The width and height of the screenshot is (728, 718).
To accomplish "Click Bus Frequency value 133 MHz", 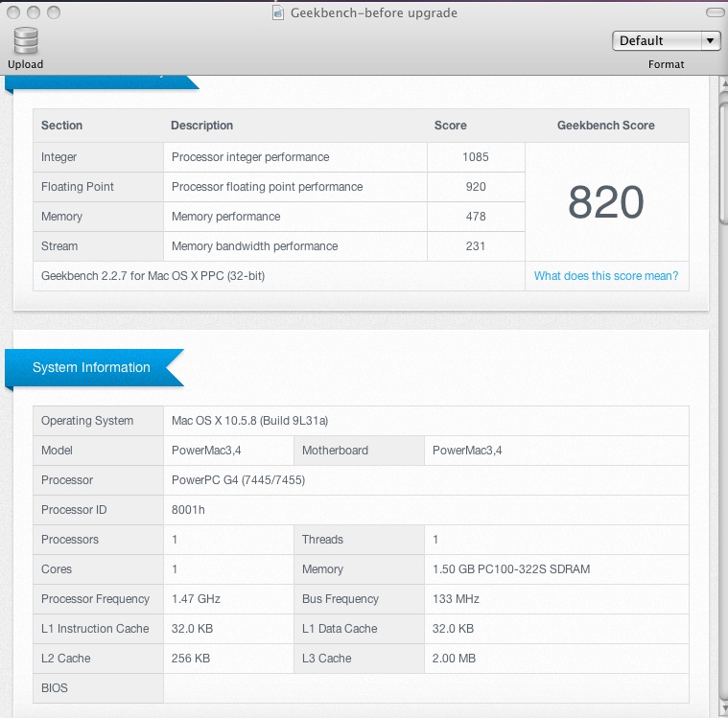I will coord(456,599).
